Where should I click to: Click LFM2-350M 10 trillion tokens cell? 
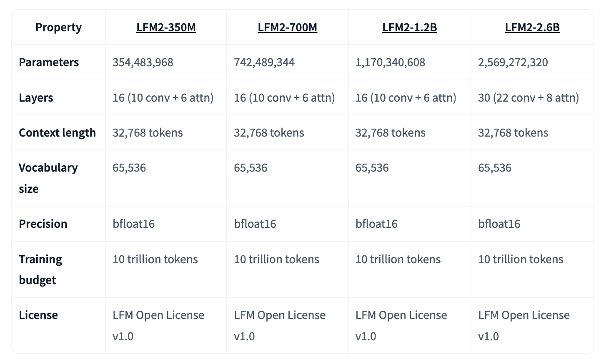(x=155, y=259)
